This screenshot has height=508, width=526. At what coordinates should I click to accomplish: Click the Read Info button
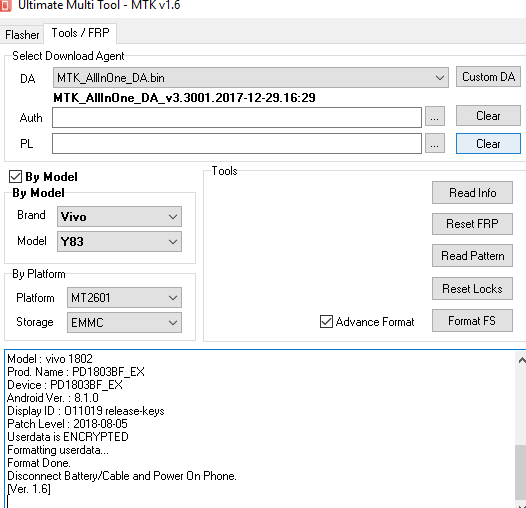472,193
